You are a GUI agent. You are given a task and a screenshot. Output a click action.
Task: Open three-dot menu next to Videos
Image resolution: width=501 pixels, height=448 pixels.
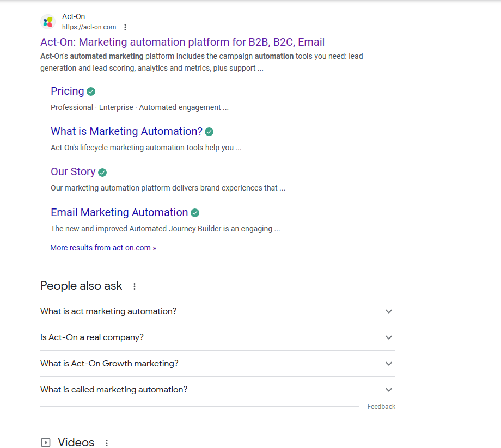click(107, 443)
